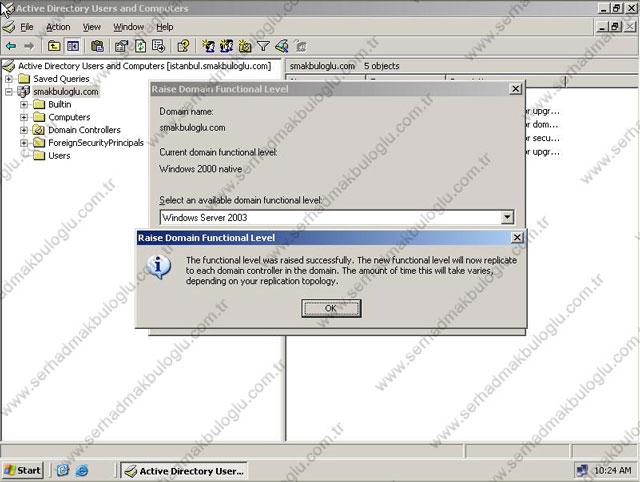Screen dimensions: 640x482
Task: Click the grayed Add to group toolbar icon
Action: 301,46
